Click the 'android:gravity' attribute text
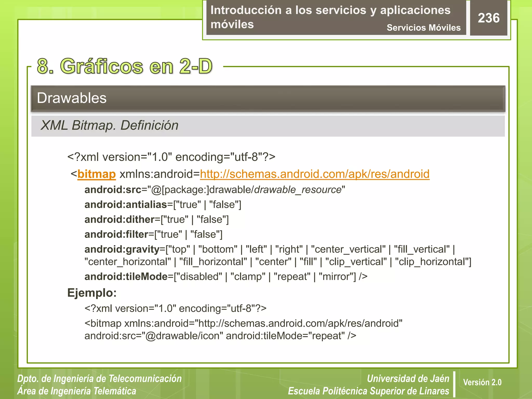This screenshot has width=532, height=399. click(x=270, y=249)
